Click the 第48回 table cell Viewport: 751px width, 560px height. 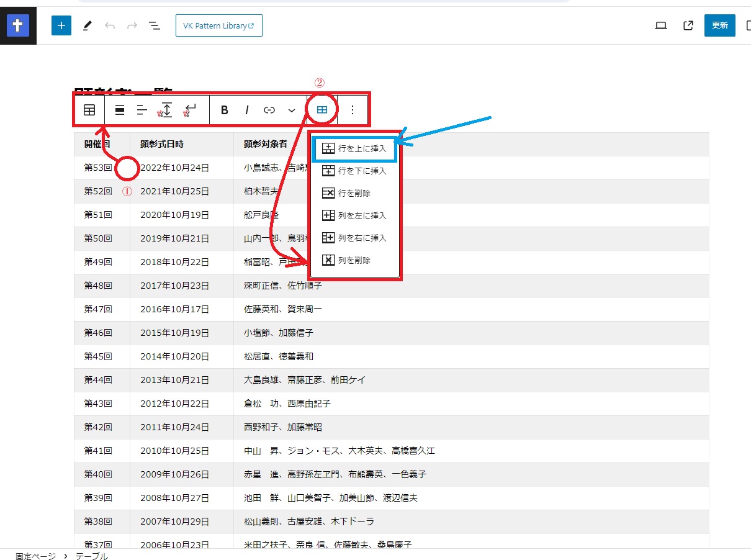pos(98,286)
